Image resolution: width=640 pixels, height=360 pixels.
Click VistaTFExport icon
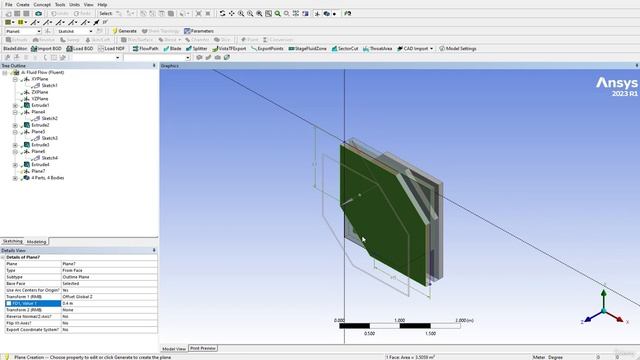click(x=229, y=49)
